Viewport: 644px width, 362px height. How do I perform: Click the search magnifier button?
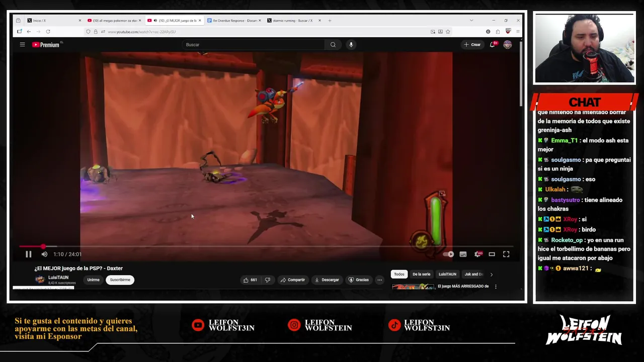[333, 45]
